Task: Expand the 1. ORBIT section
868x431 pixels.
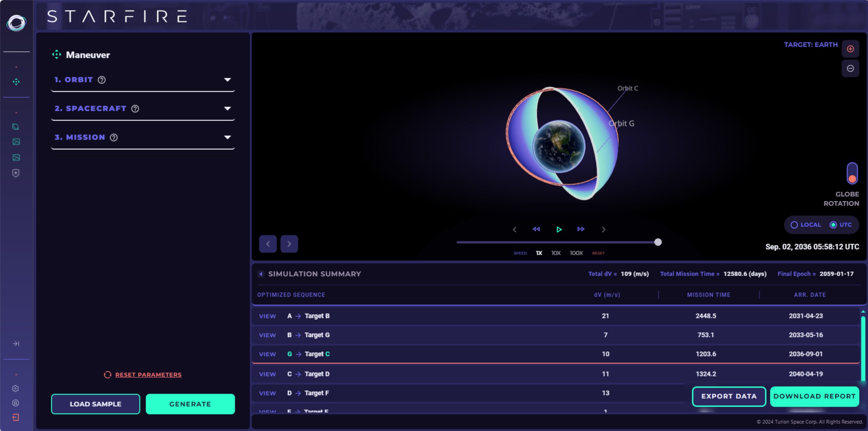Action: pos(227,80)
